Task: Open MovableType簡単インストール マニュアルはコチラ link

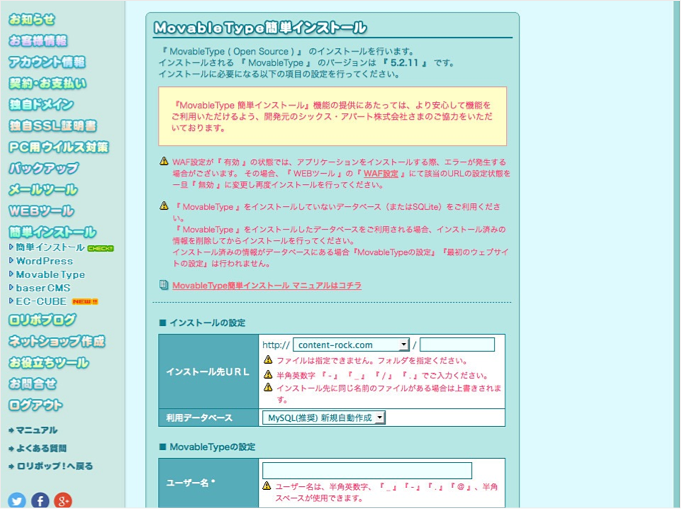Action: [x=267, y=285]
